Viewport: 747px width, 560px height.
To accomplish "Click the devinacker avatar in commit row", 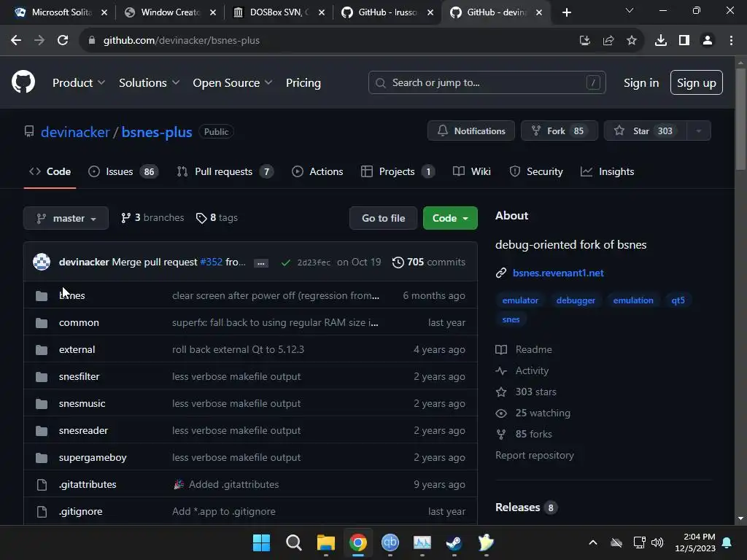I will (x=42, y=262).
